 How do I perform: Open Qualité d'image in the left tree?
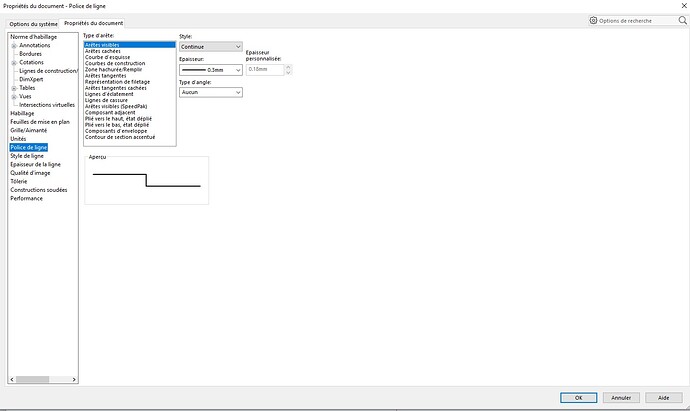30,173
